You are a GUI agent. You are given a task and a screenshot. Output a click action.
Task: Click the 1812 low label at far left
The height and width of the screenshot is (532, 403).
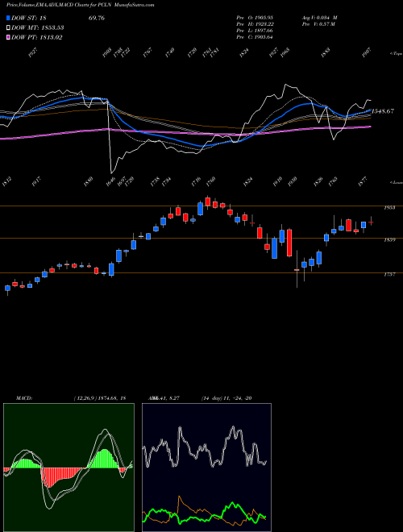click(x=6, y=182)
